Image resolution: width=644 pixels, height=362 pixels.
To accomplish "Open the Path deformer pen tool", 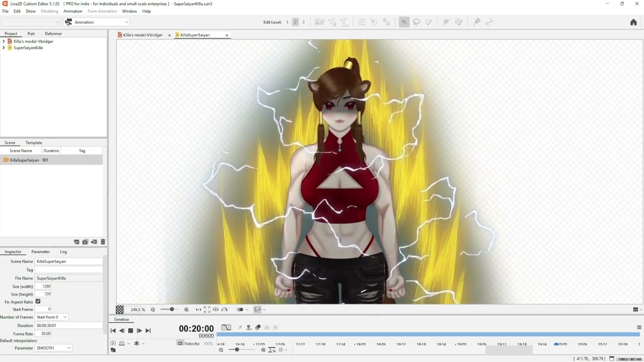I will tap(477, 22).
